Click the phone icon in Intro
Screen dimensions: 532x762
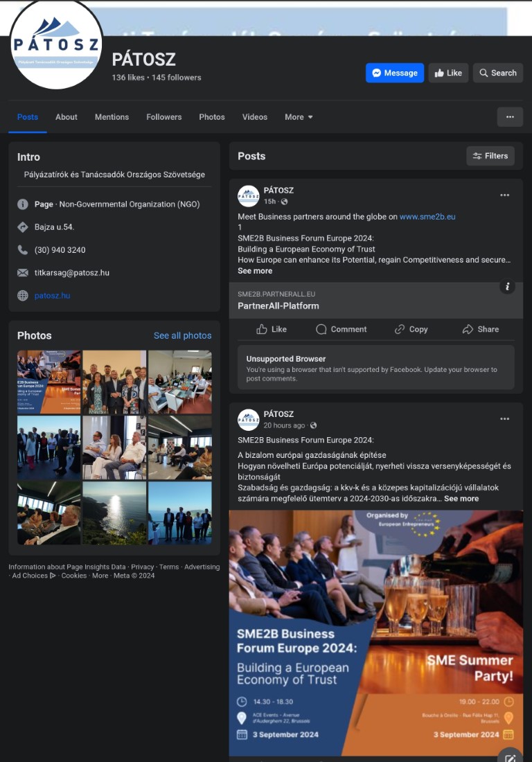tap(23, 250)
